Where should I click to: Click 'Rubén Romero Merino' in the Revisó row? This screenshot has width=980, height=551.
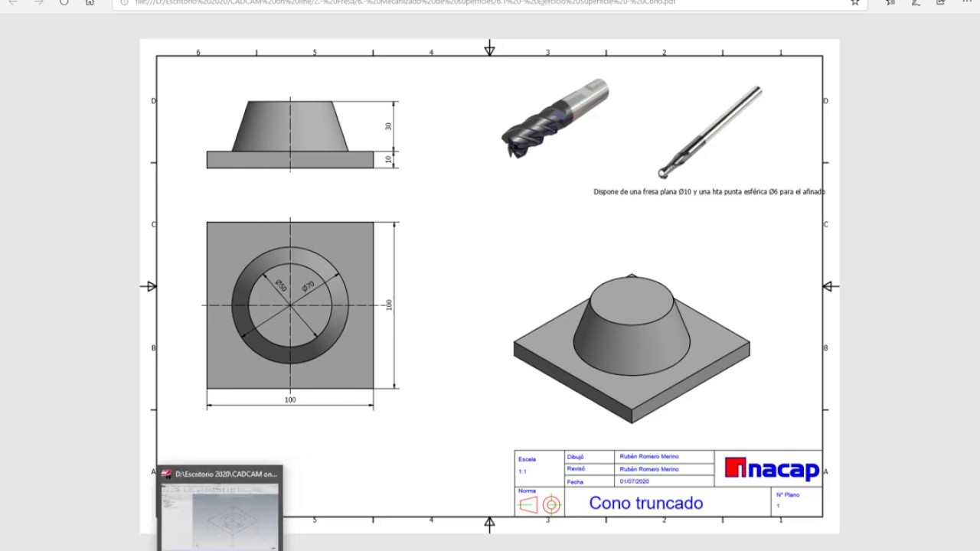pyautogui.click(x=649, y=469)
